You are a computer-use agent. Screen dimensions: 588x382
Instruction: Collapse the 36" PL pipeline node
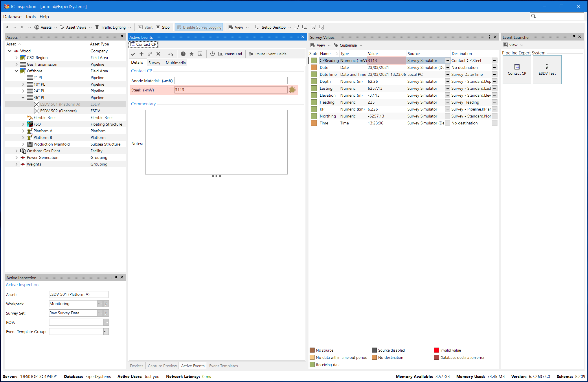(x=23, y=98)
